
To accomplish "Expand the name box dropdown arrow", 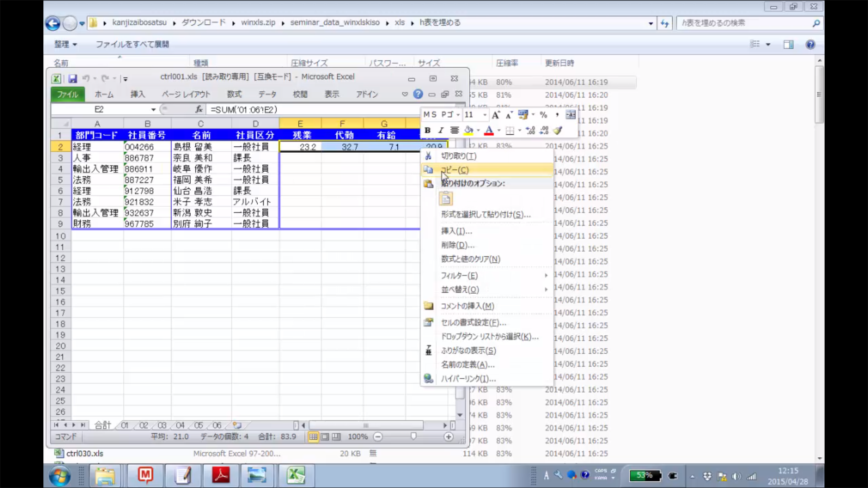I will tap(153, 109).
